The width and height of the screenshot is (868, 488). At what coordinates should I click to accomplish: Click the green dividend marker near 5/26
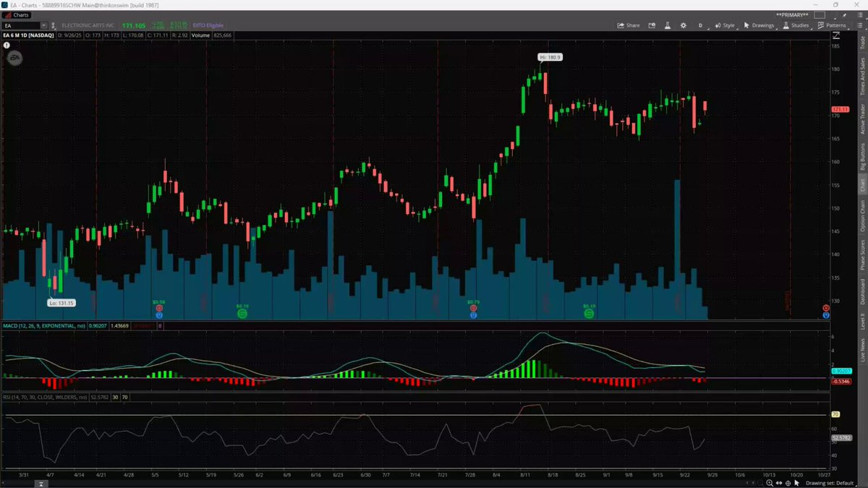[242, 314]
